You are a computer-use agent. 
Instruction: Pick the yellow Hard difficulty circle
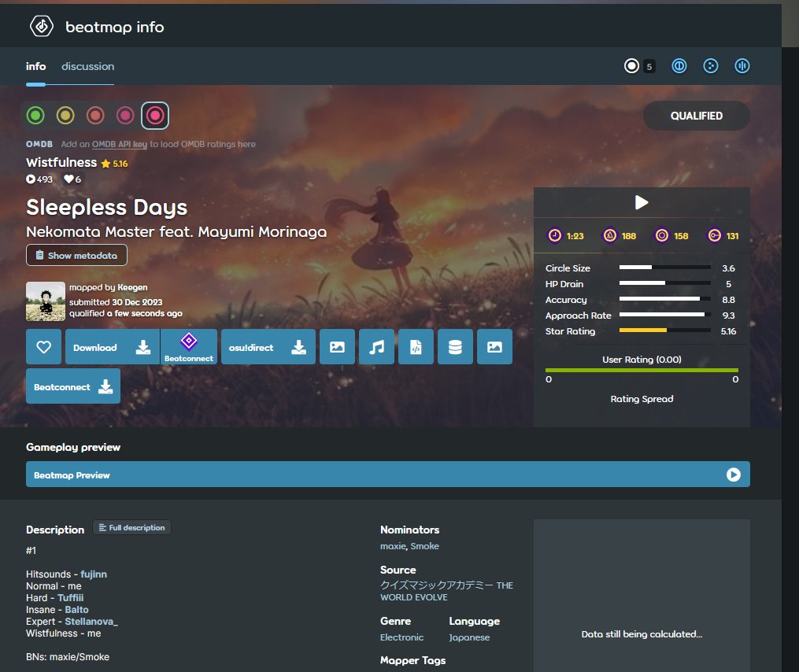click(x=65, y=116)
